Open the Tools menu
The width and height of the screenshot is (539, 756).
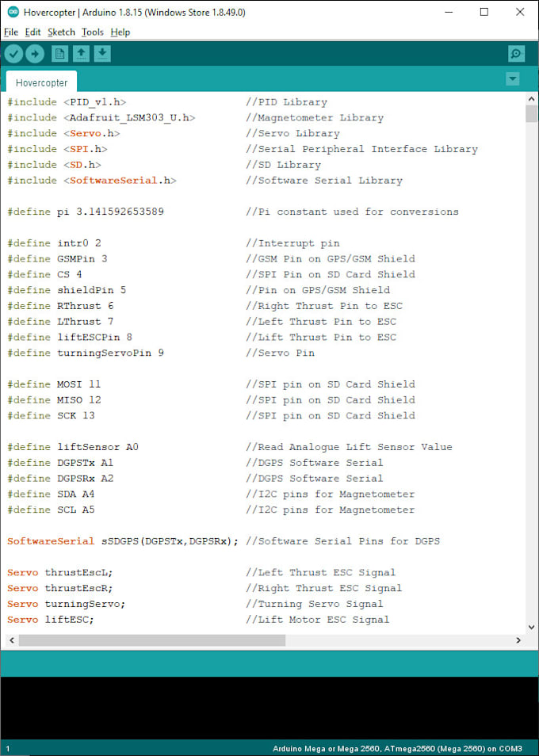91,32
